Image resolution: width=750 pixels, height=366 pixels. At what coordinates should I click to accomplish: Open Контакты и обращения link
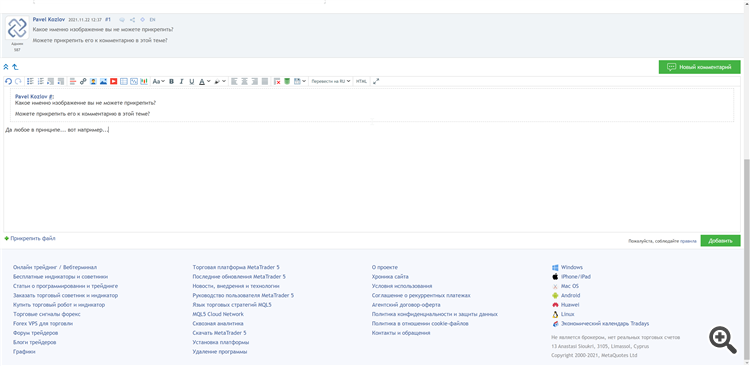pyautogui.click(x=401, y=333)
